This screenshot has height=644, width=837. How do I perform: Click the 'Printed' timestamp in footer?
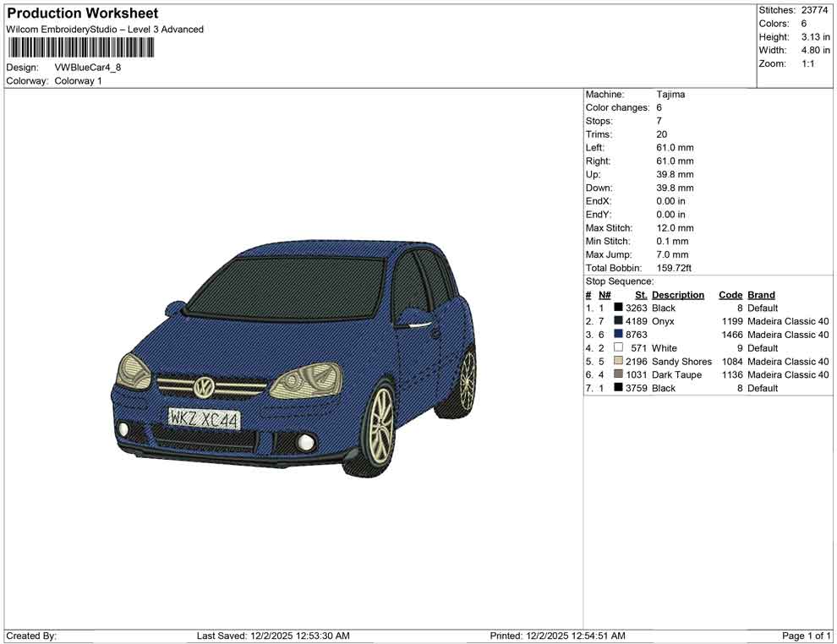pos(557,636)
